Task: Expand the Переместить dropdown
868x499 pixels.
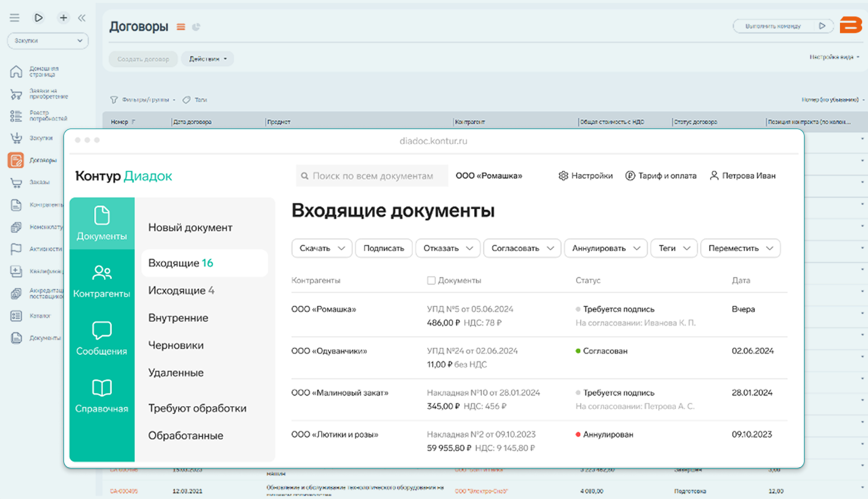Action: [741, 248]
